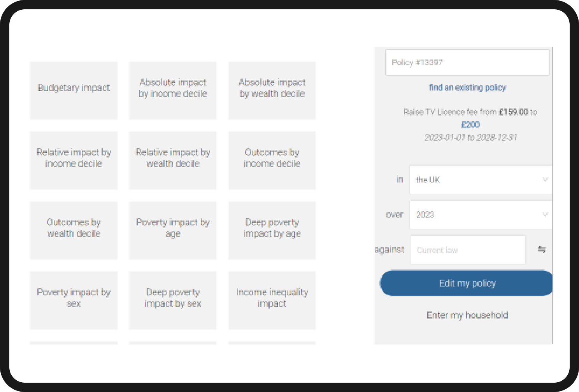
Task: Select Poverty impact by age tile
Action: tap(173, 230)
